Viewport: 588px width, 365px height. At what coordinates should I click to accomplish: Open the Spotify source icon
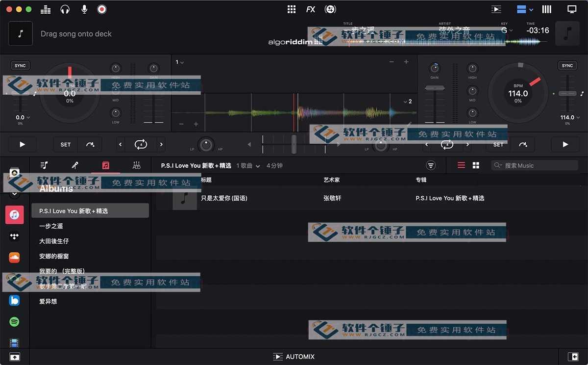click(15, 322)
